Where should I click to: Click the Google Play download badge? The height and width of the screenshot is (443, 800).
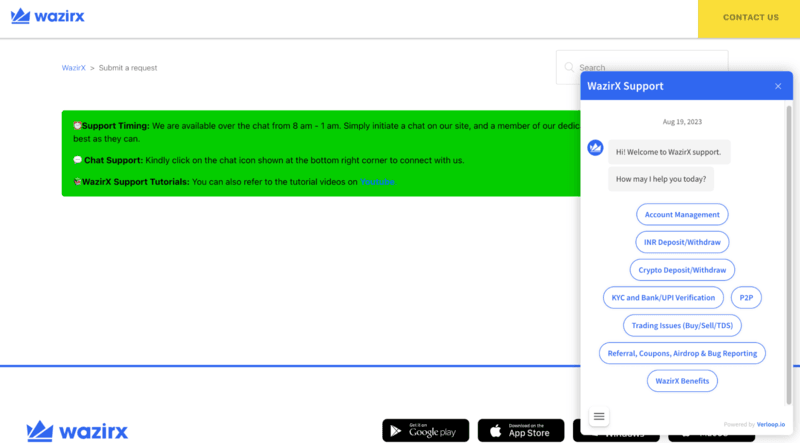pos(426,431)
